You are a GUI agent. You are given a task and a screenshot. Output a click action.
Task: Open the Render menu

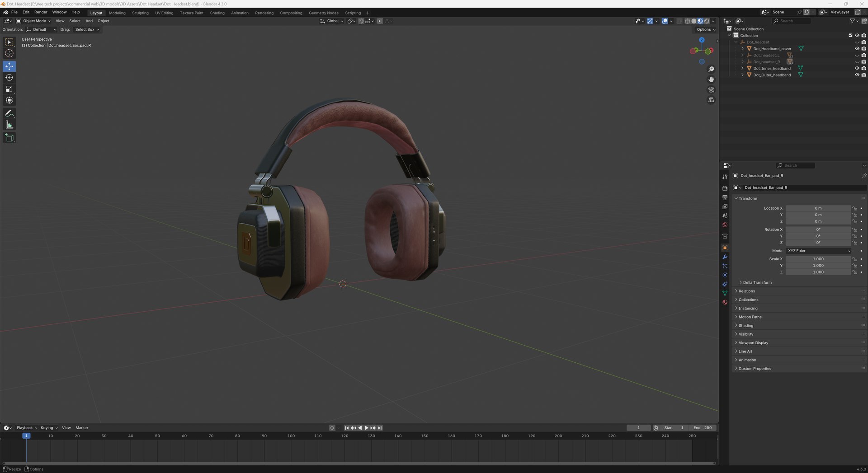pyautogui.click(x=41, y=12)
